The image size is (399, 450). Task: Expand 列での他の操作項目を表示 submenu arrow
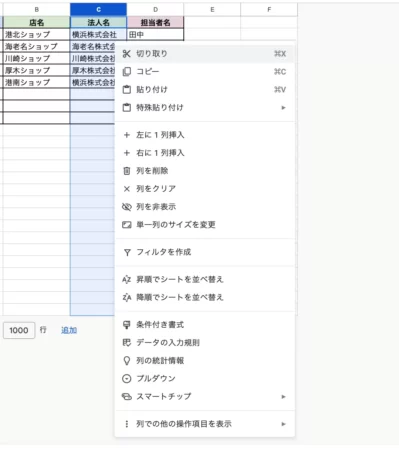click(283, 424)
